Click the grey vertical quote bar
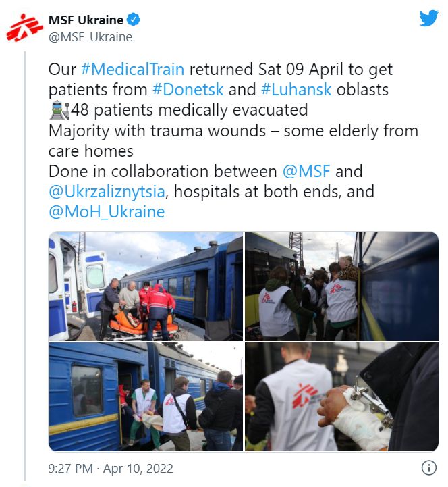The width and height of the screenshot is (448, 487). click(x=24, y=266)
